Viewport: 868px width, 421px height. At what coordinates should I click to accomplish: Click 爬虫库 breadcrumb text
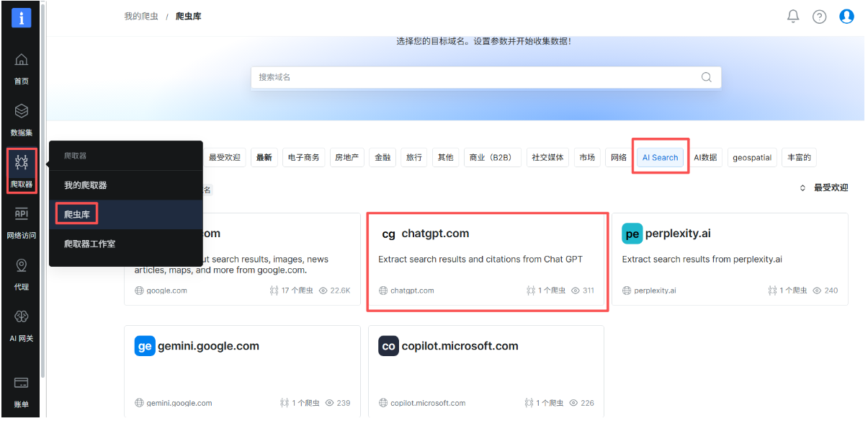coord(189,16)
